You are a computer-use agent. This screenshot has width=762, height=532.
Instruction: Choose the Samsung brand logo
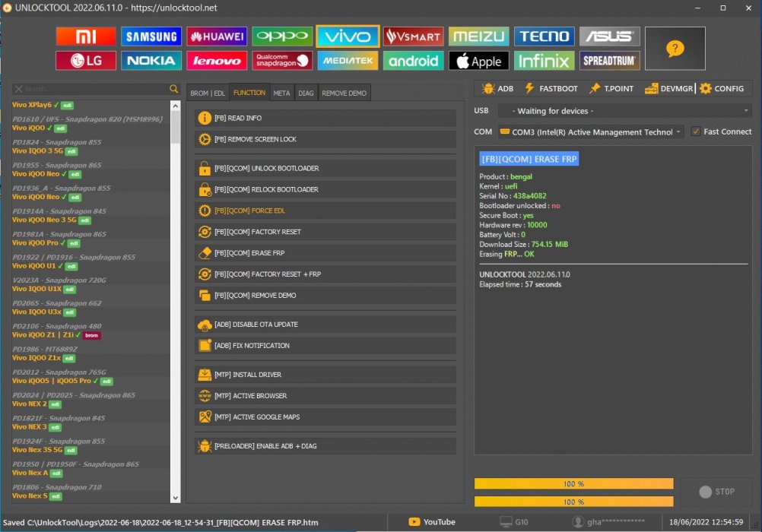tap(151, 36)
